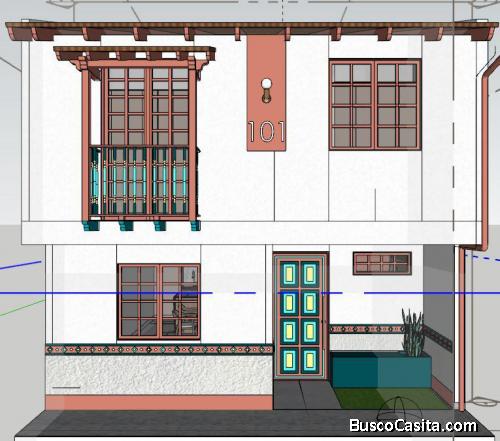500x441 pixels.
Task: Select the upper-right double casement window
Action: (375, 105)
